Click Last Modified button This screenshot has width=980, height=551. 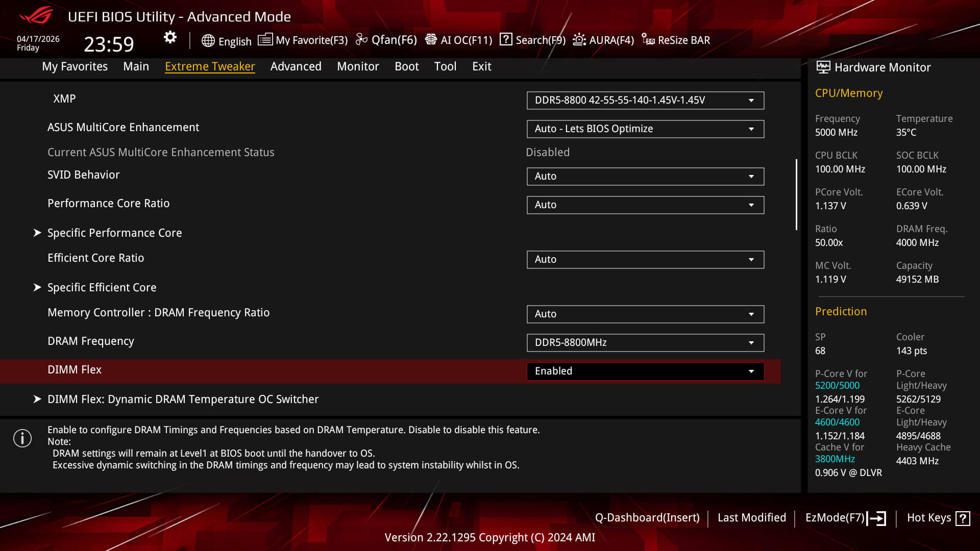(752, 517)
